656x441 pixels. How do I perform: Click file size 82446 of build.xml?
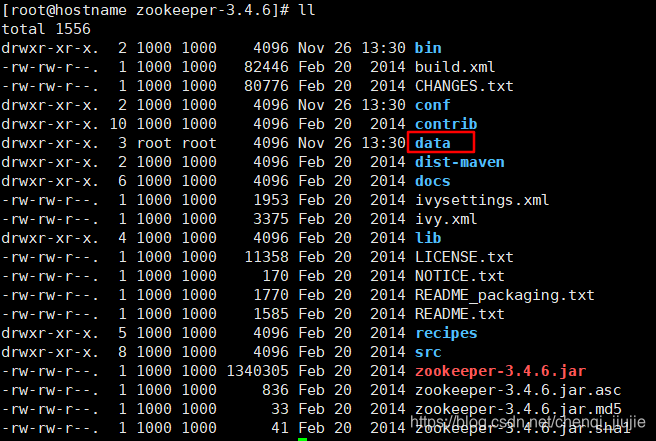click(x=266, y=67)
